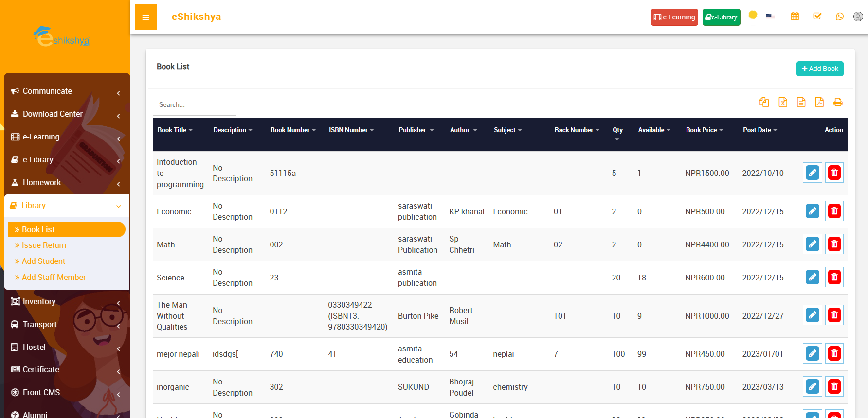Open Issue Return in Library submenu

point(44,245)
